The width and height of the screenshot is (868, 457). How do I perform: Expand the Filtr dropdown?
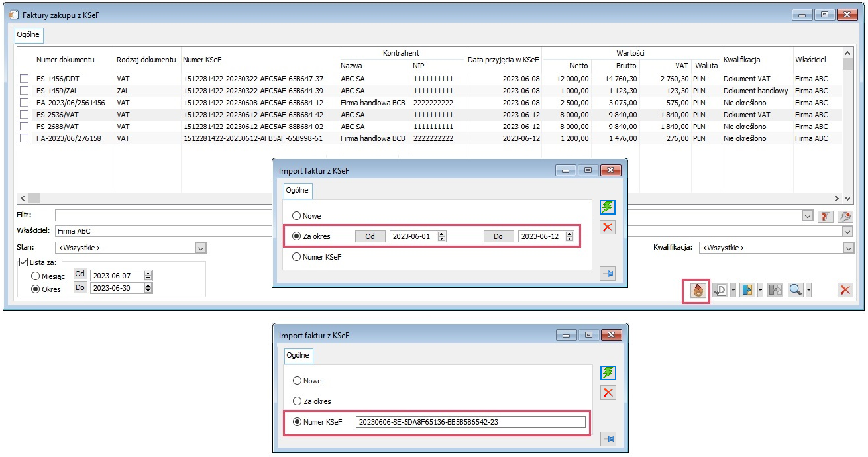807,216
